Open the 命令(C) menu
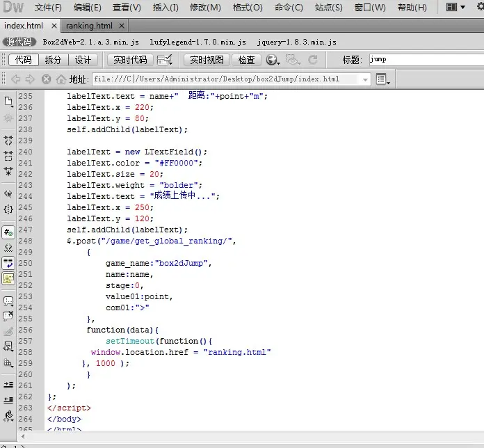Screen dimensions: 484x448 point(289,7)
